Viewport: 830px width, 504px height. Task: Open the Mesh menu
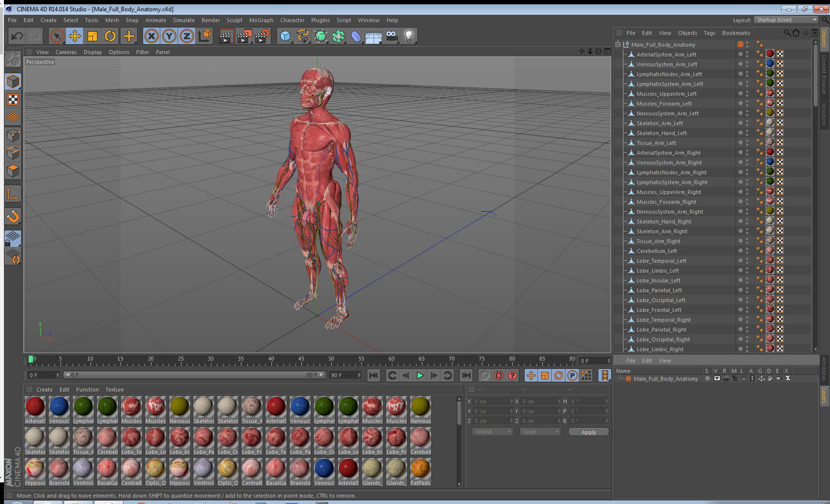click(x=112, y=20)
